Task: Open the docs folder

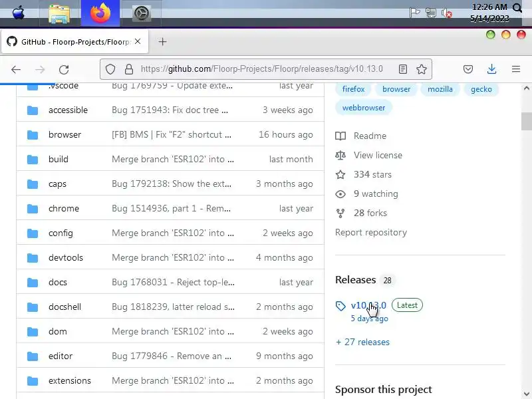Action: pos(58,282)
